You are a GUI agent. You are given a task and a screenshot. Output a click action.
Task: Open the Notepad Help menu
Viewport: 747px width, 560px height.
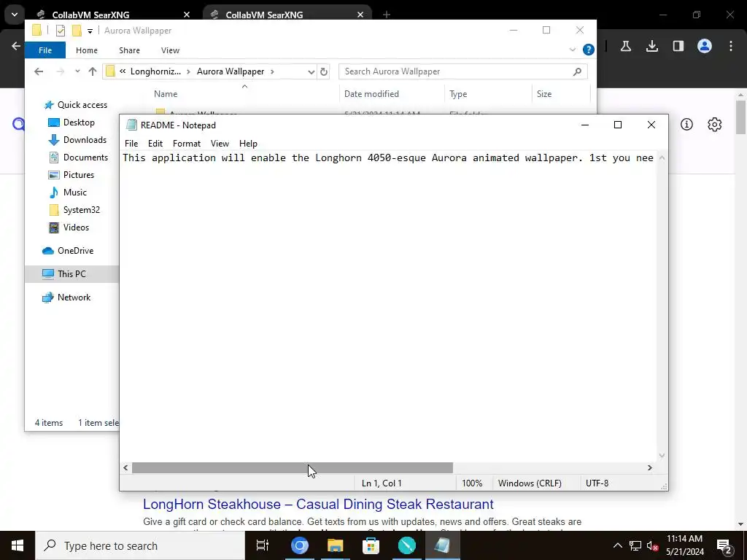248,144
